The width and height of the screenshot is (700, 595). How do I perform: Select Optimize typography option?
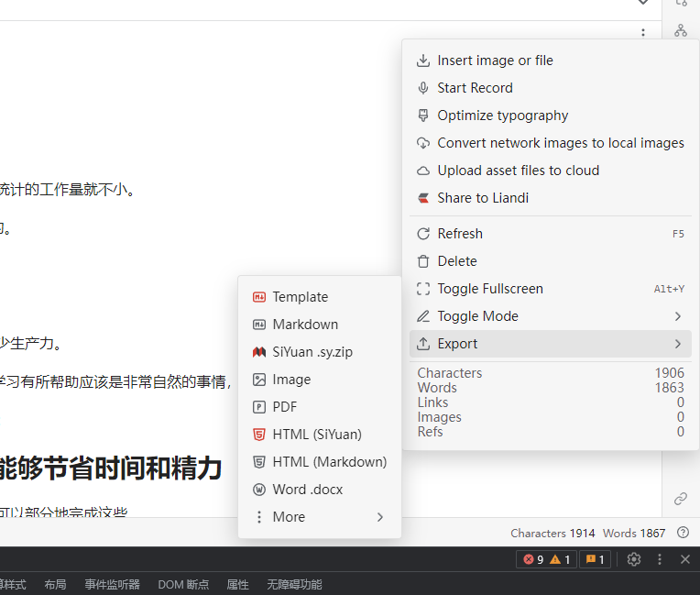pyautogui.click(x=550, y=116)
